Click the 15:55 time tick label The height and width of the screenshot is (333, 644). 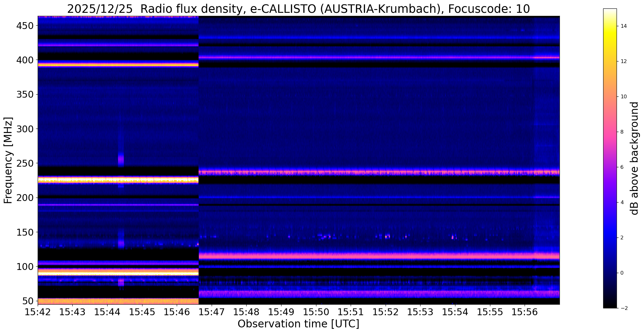490,312
